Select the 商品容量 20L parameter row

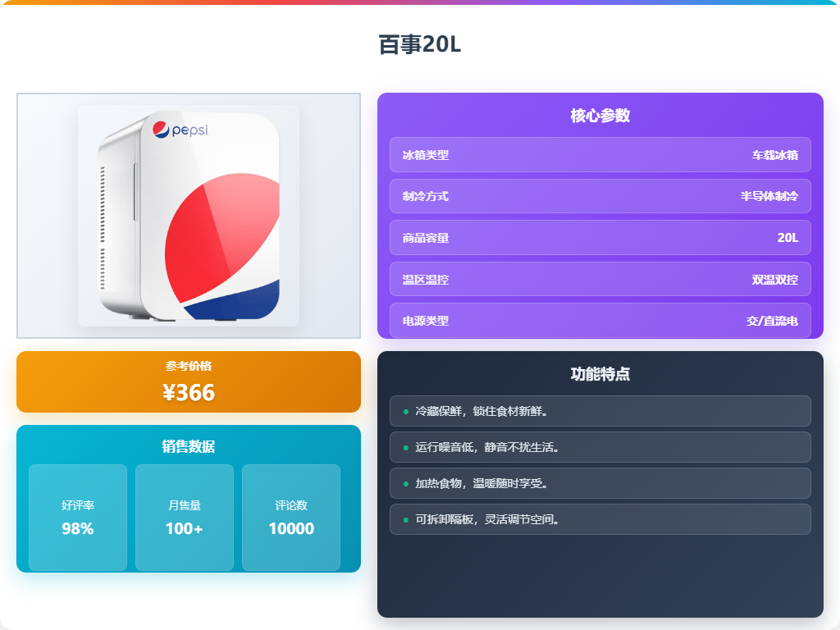(x=600, y=237)
